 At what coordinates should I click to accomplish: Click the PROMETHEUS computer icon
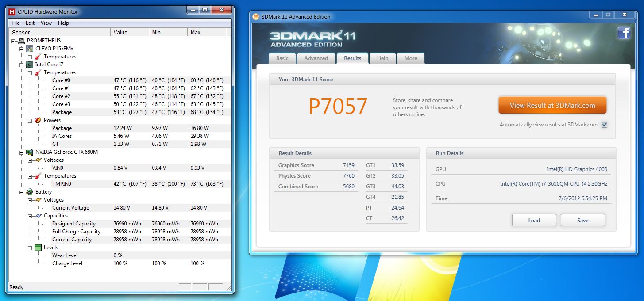[22, 41]
